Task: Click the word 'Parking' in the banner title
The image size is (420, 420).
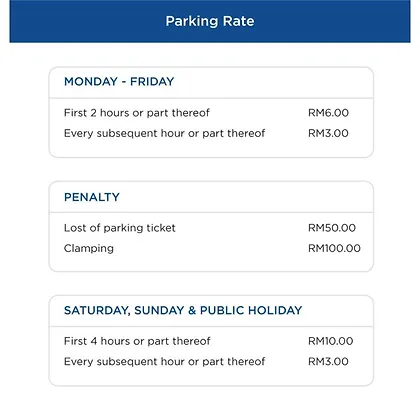Action: (192, 22)
